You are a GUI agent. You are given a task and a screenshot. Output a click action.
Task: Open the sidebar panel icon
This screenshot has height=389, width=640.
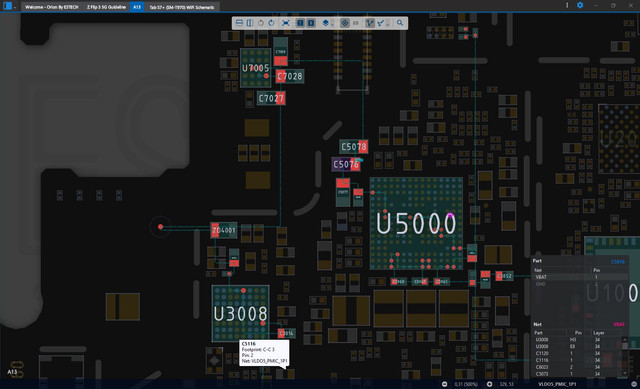tap(7, 6)
